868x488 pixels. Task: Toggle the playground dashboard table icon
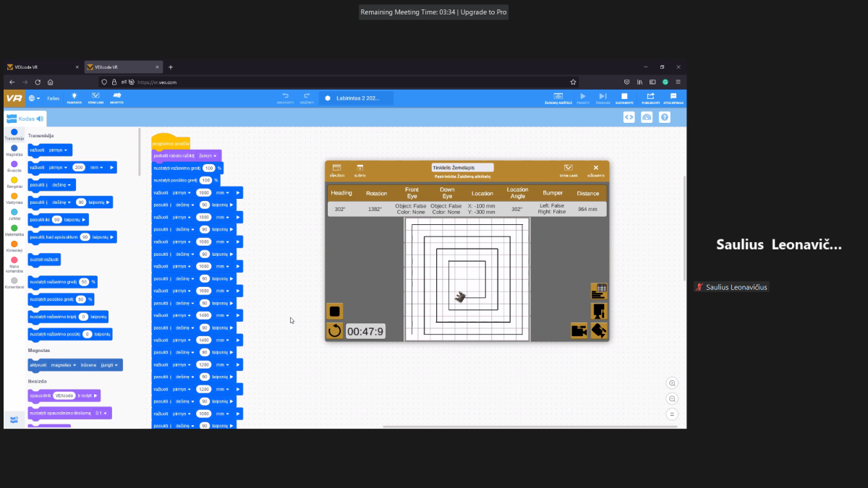pos(598,291)
